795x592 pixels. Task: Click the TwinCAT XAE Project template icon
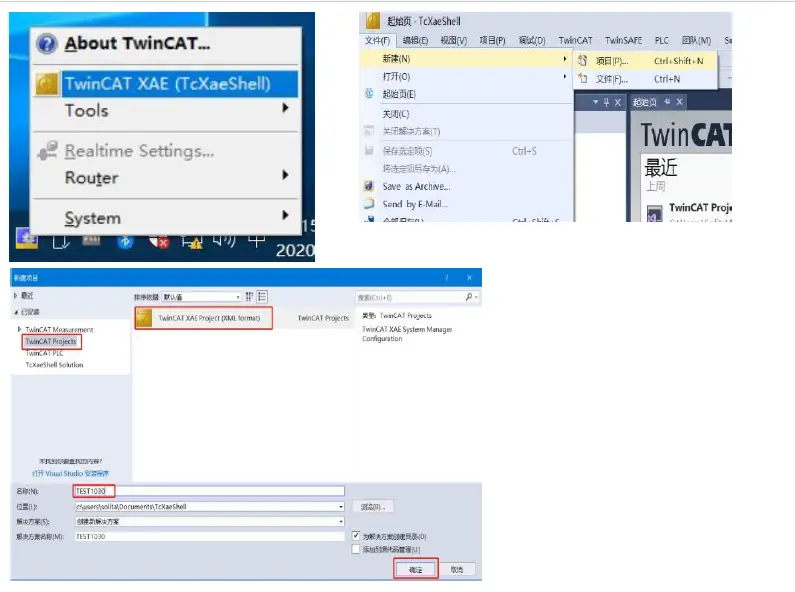point(144,318)
